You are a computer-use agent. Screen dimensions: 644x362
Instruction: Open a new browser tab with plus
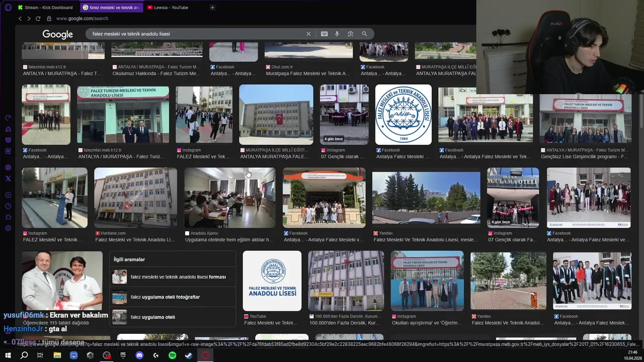(x=212, y=8)
